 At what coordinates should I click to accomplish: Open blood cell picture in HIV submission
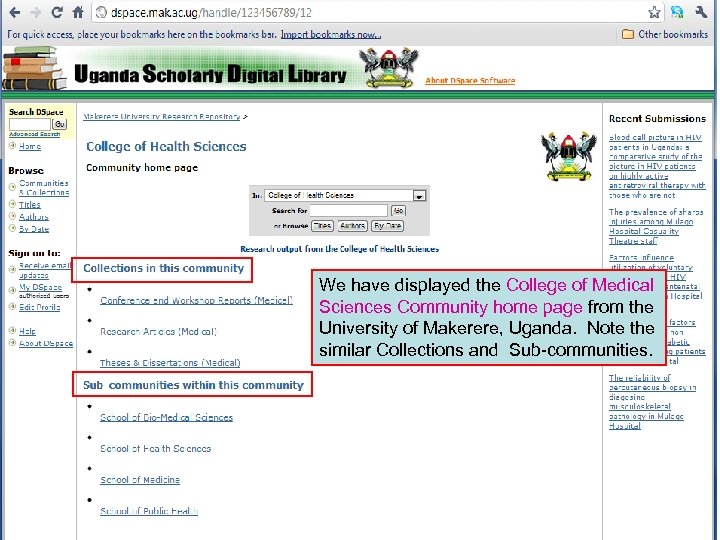coord(657,166)
